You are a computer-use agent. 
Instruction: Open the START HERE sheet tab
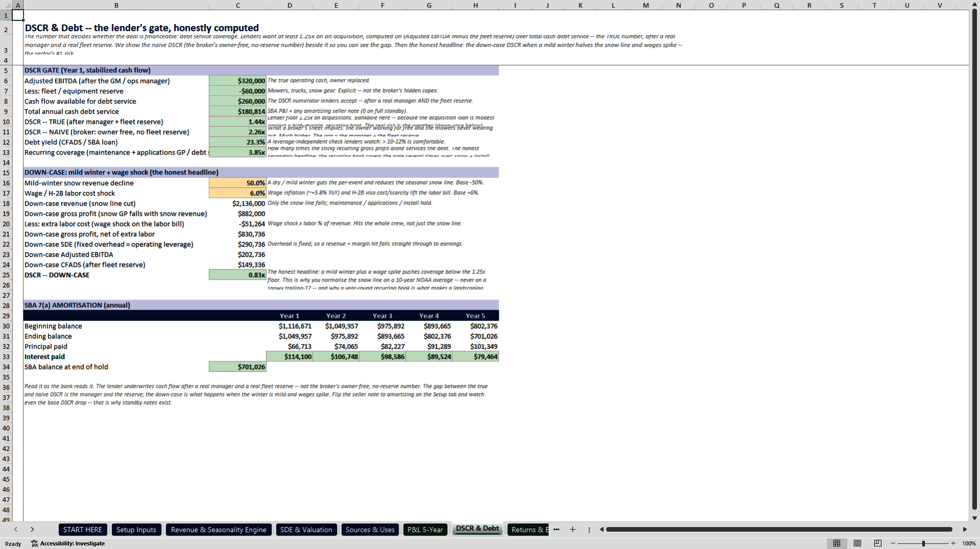[83, 530]
